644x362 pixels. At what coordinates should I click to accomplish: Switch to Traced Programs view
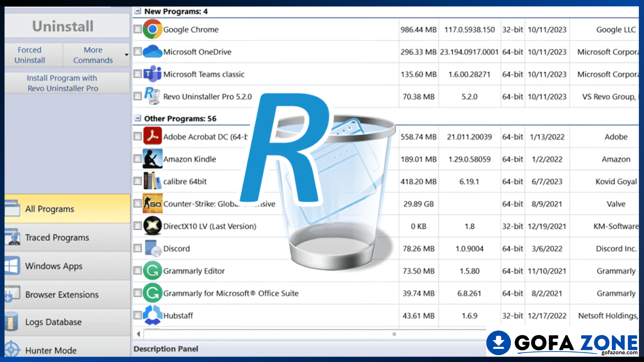point(67,237)
